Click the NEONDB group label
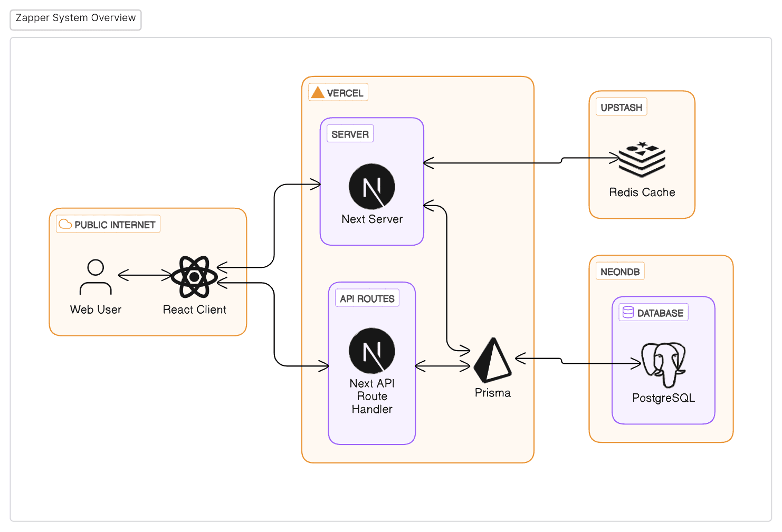 (620, 272)
